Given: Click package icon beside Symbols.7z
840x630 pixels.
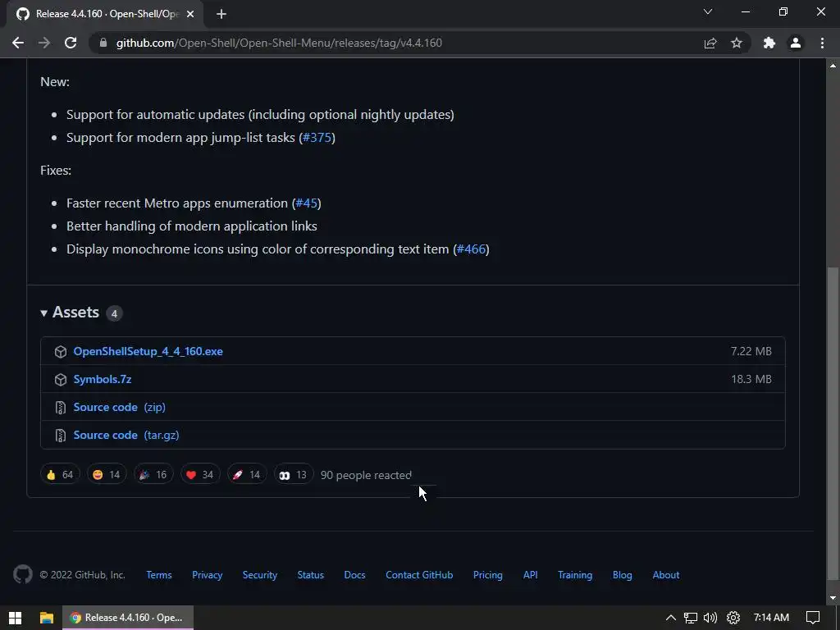Looking at the screenshot, I should pos(61,379).
